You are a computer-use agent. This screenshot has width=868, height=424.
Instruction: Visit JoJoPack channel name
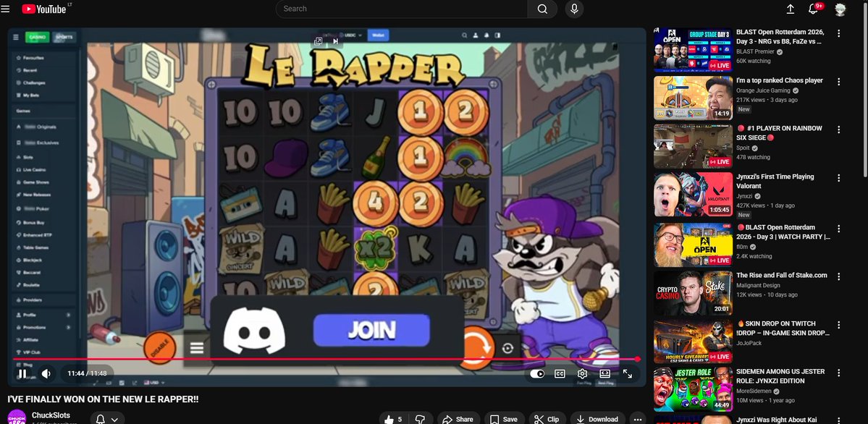[749, 343]
